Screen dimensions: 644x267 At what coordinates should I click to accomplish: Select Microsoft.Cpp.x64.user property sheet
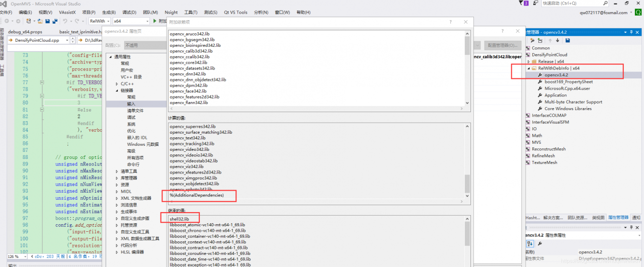[567, 88]
